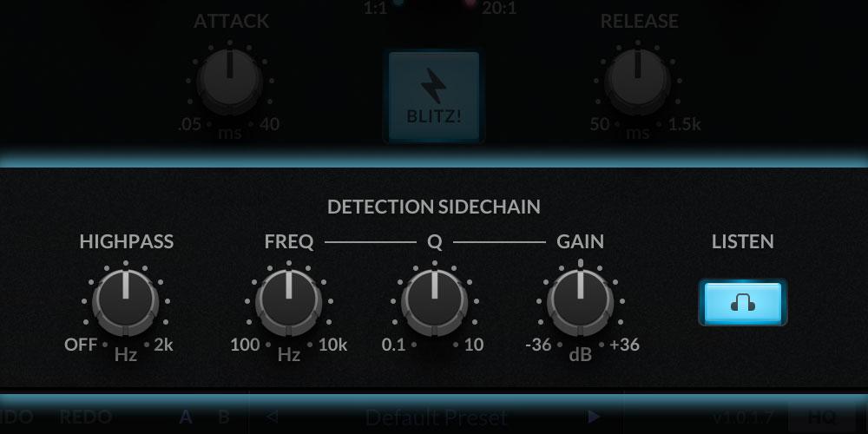Toggle the LISTEN headphones button
The width and height of the screenshot is (868, 434).
(742, 302)
